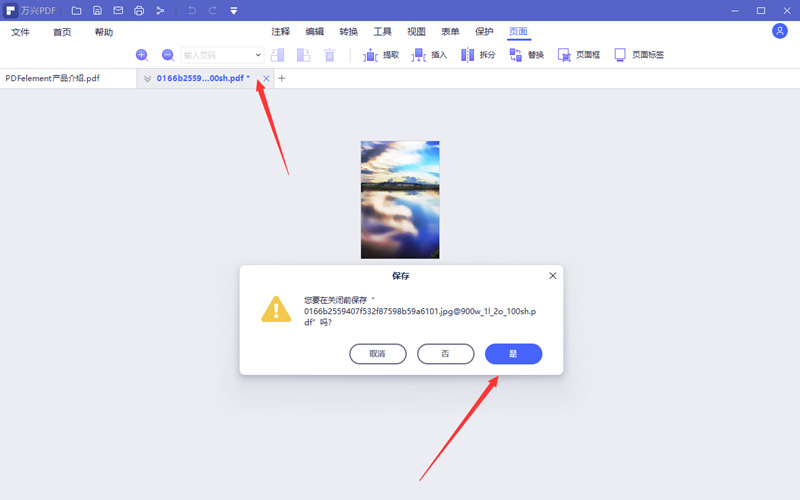
Task: Select the 提取 (Extract) page tool
Action: [381, 55]
